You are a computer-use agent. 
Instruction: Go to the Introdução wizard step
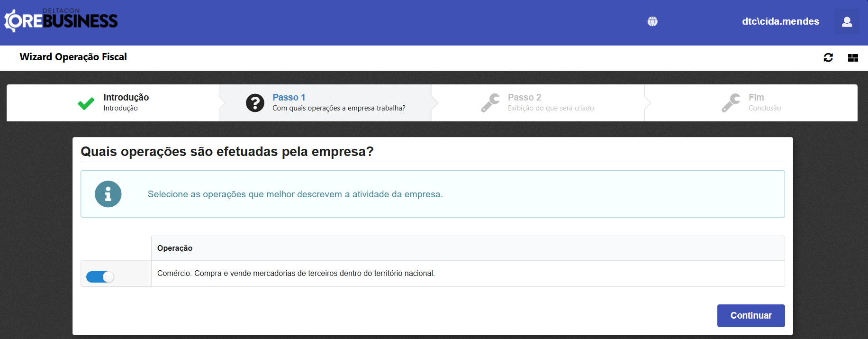[x=126, y=98]
